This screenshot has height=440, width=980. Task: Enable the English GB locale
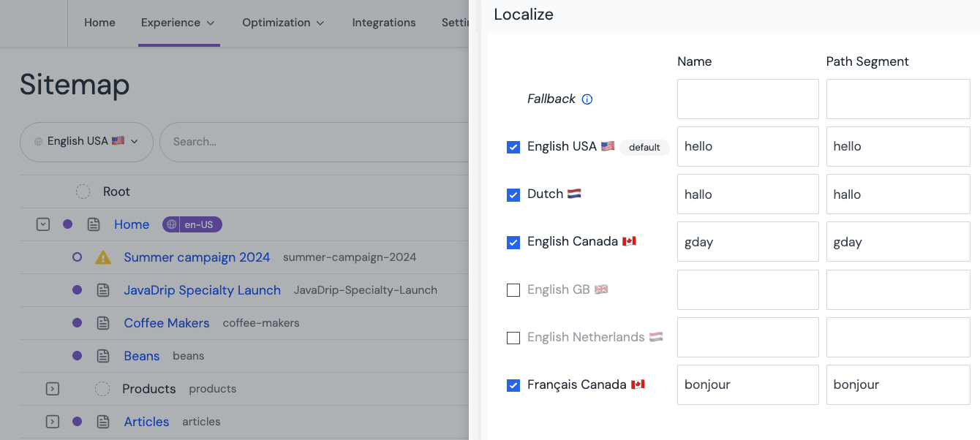513,289
